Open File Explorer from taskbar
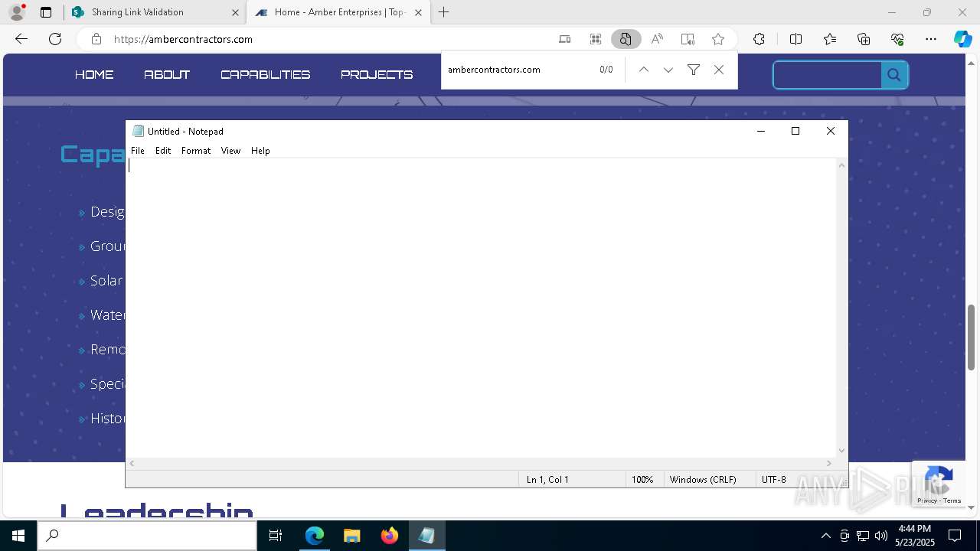 [352, 536]
